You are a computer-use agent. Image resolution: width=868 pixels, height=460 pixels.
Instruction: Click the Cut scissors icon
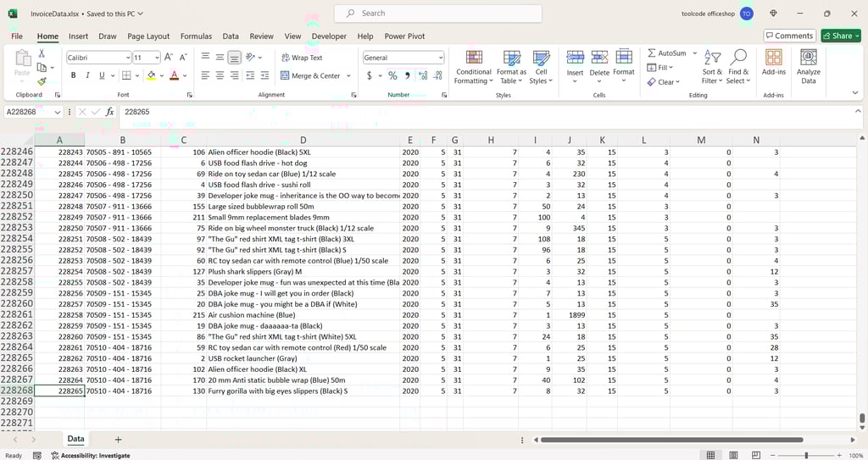[x=42, y=53]
